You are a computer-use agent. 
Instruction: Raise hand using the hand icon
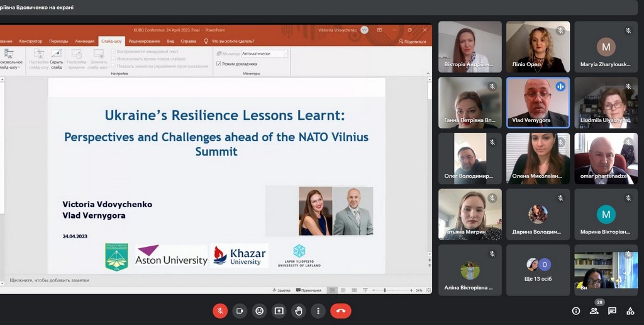(x=299, y=311)
